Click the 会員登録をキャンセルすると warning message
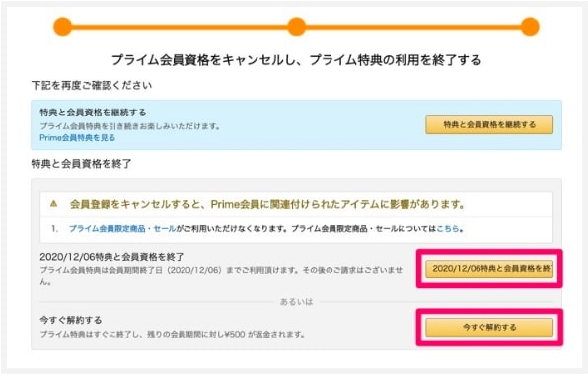 point(267,204)
